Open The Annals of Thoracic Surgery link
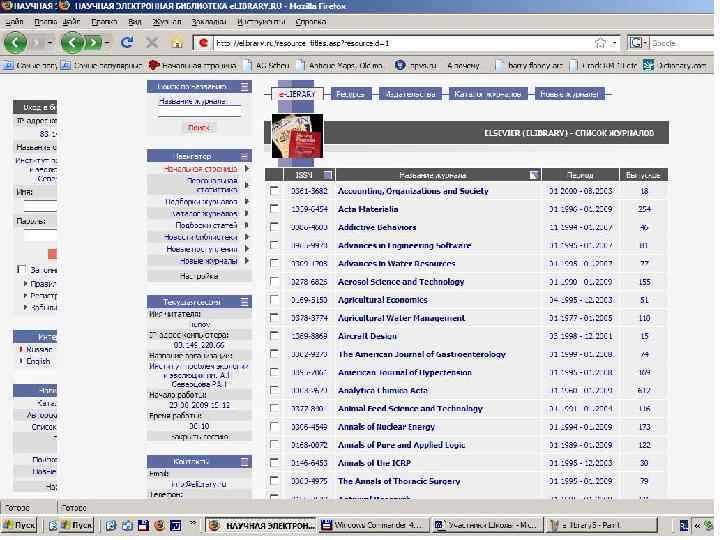The height and width of the screenshot is (540, 720). 399,481
